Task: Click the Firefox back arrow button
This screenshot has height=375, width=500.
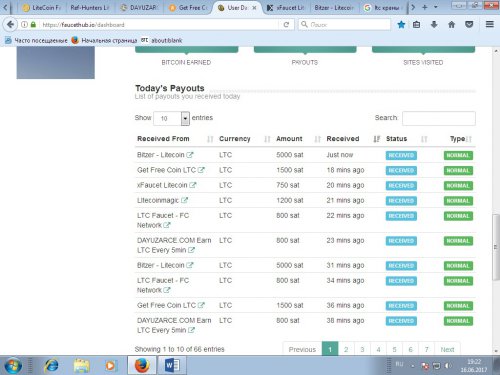Action: pos(10,24)
